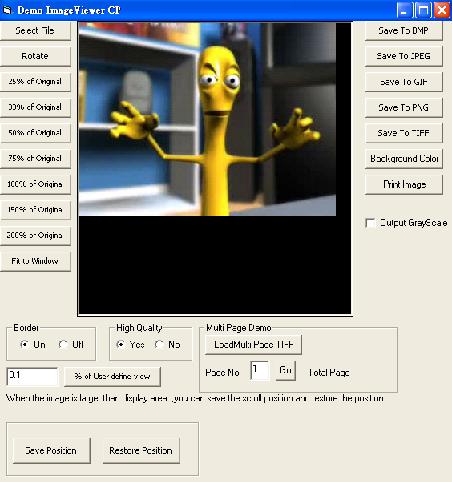The height and width of the screenshot is (482, 452).
Task: Set zoom to 100% of Original
Action: 35,184
